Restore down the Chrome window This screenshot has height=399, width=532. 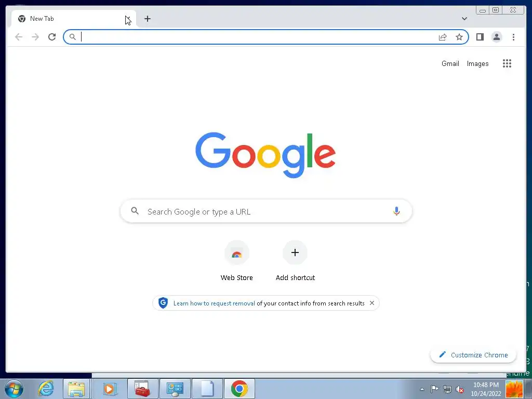(x=496, y=10)
